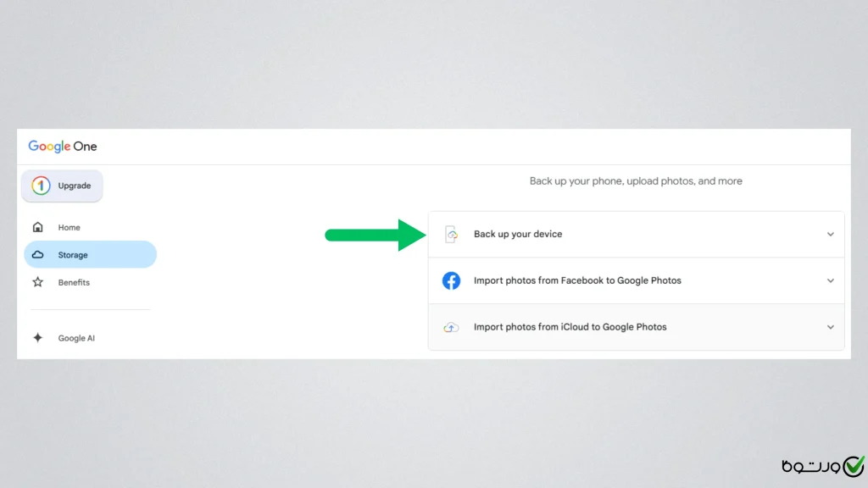Click the iCloud upload icon
The image size is (868, 488).
click(451, 327)
